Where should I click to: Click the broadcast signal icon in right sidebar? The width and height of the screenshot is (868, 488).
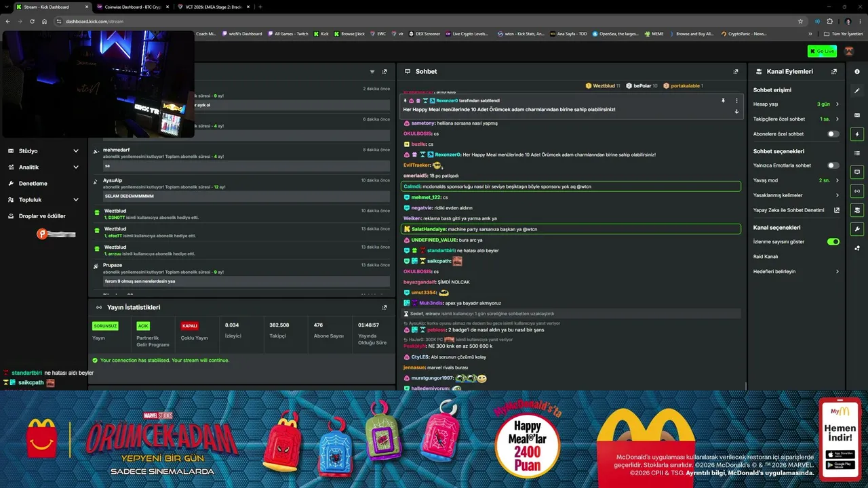(857, 191)
